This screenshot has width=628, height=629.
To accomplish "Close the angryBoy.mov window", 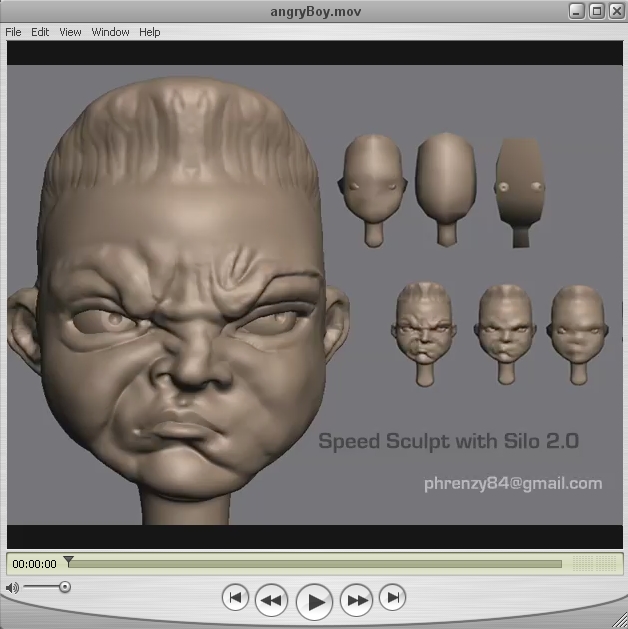I will point(617,11).
